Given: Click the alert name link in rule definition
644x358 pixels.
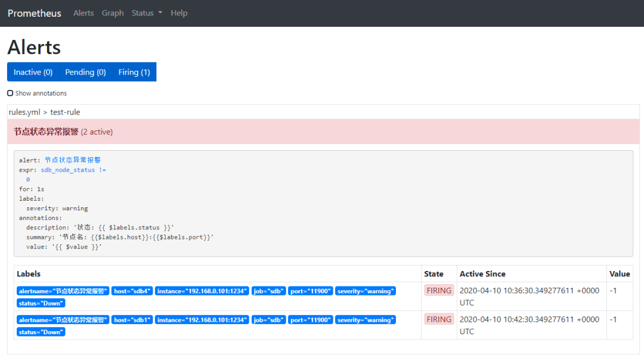Looking at the screenshot, I should (x=72, y=160).
